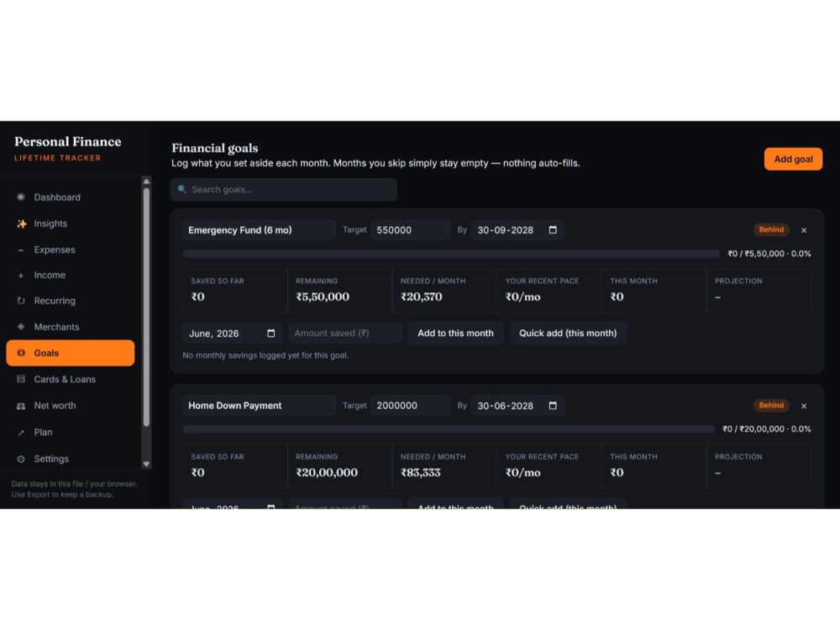Image resolution: width=840 pixels, height=630 pixels.
Task: Click the Net worth scales icon
Action: [x=21, y=406]
